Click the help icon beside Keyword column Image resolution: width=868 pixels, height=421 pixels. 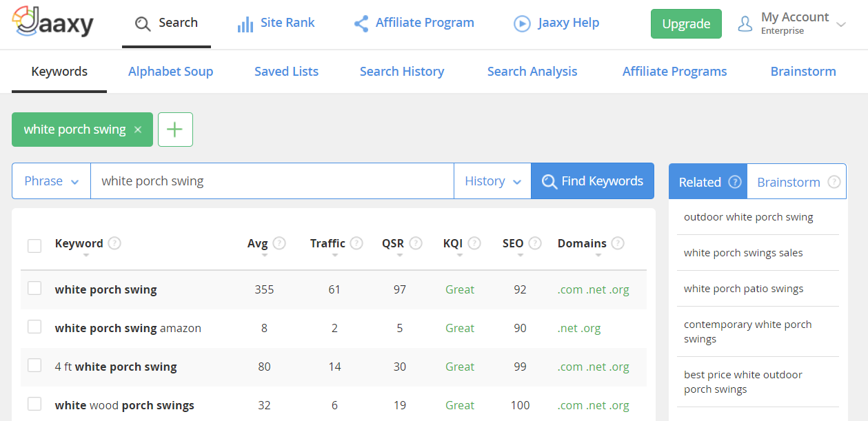[114, 243]
